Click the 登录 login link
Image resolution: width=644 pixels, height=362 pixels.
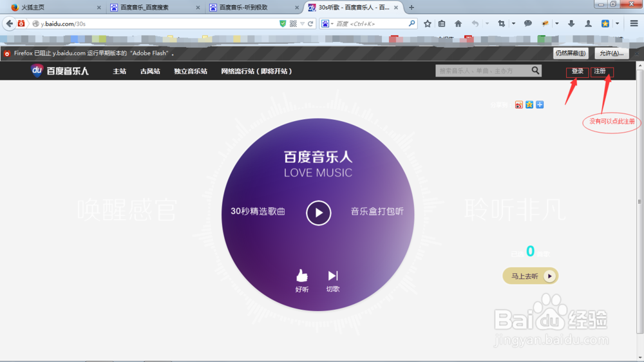coord(578,71)
